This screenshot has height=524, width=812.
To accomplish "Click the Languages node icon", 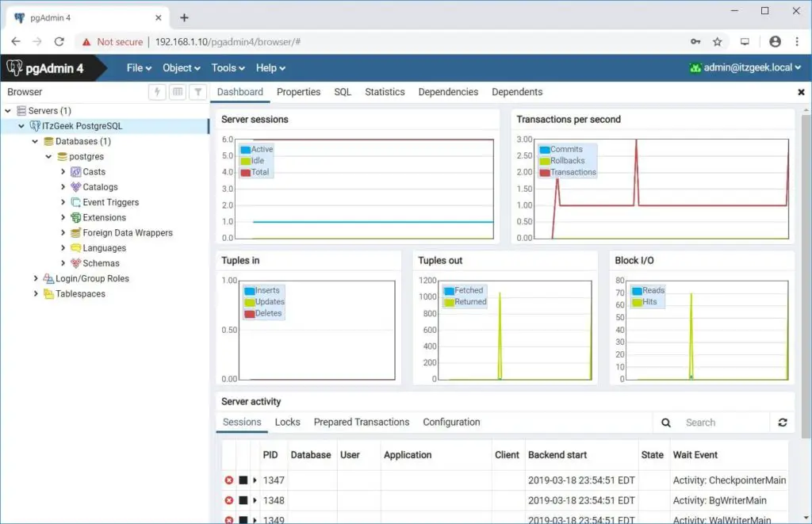I will pyautogui.click(x=75, y=248).
